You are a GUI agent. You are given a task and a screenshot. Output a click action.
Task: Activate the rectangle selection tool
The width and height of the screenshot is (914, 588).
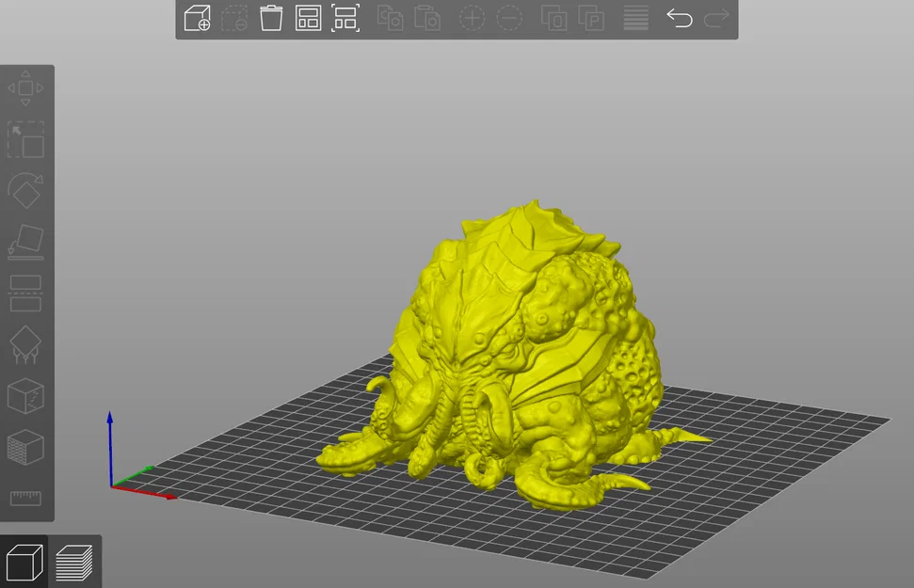coord(26,139)
